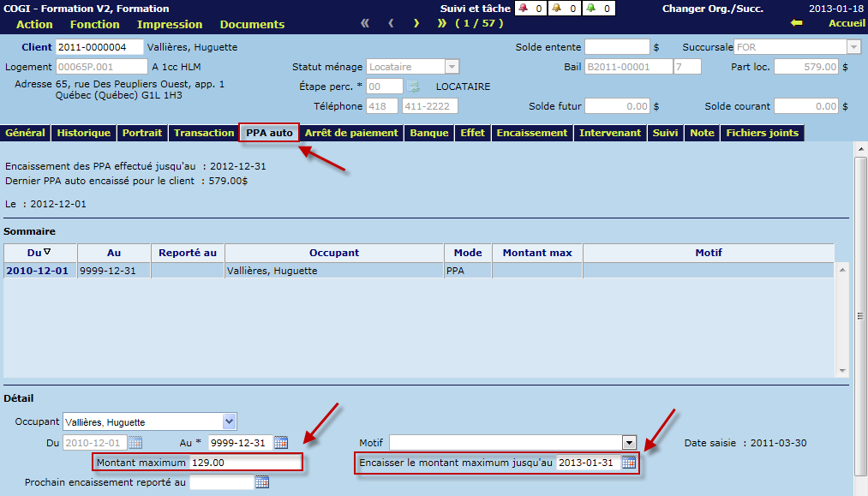The image size is (868, 496).
Task: Click the Accueil link
Action: coord(847,24)
